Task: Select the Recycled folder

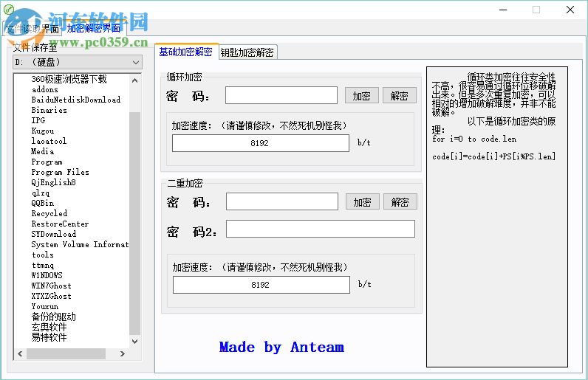Action: pos(49,213)
